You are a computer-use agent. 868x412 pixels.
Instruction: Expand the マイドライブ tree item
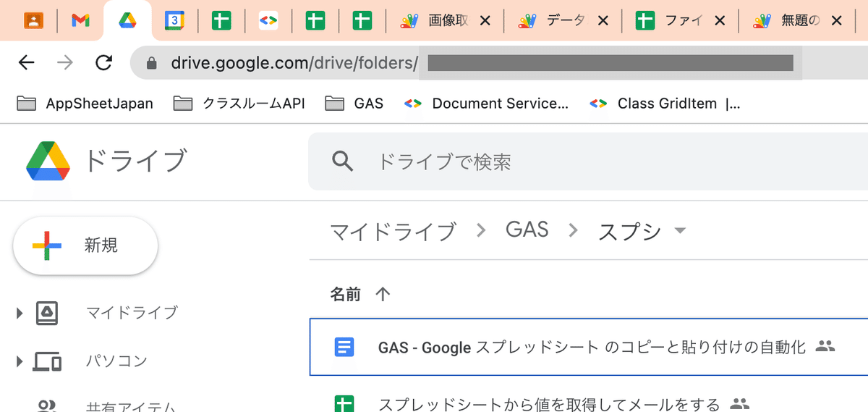[x=20, y=314]
